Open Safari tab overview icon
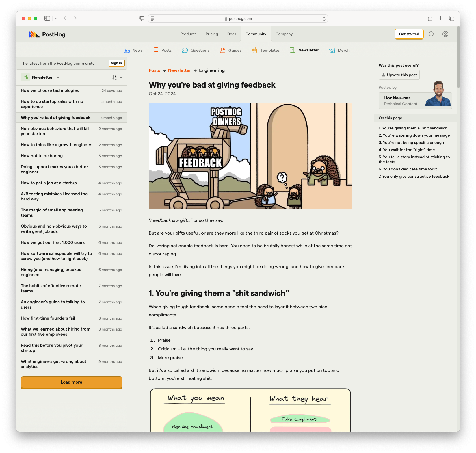This screenshot has height=453, width=476. 451,18
